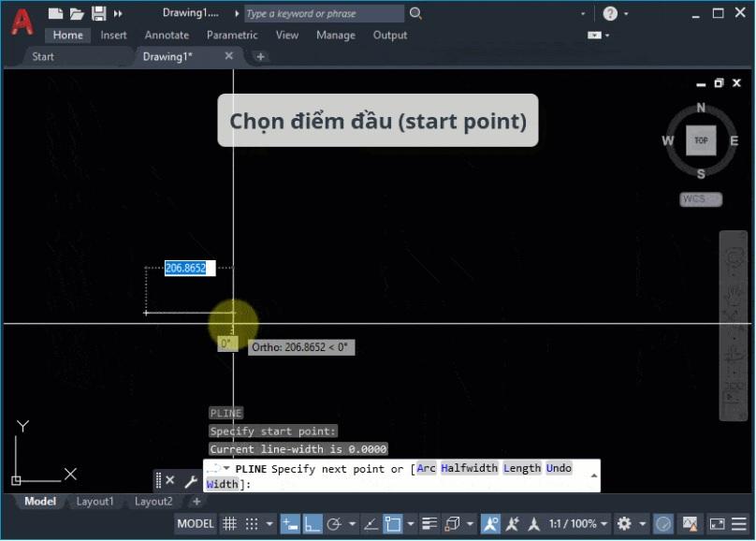The width and height of the screenshot is (756, 541).
Task: Toggle snap mode dots icon
Action: [252, 524]
